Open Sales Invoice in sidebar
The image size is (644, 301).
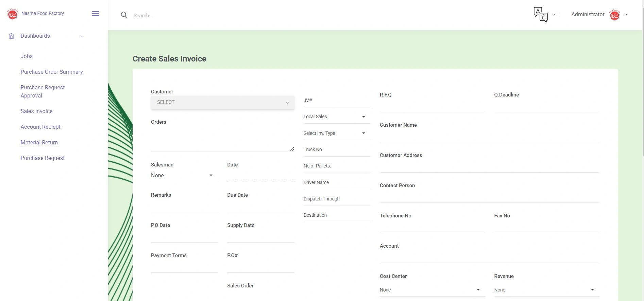[x=36, y=111]
